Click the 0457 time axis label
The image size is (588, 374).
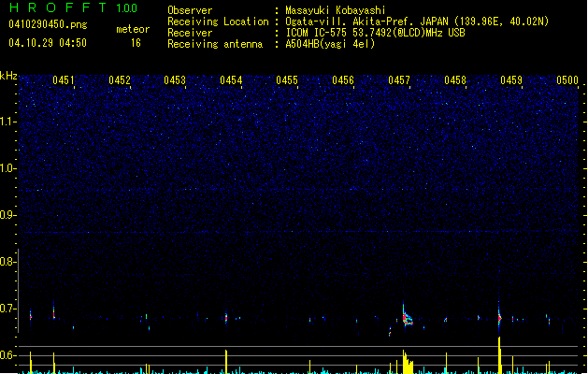pyautogui.click(x=399, y=80)
